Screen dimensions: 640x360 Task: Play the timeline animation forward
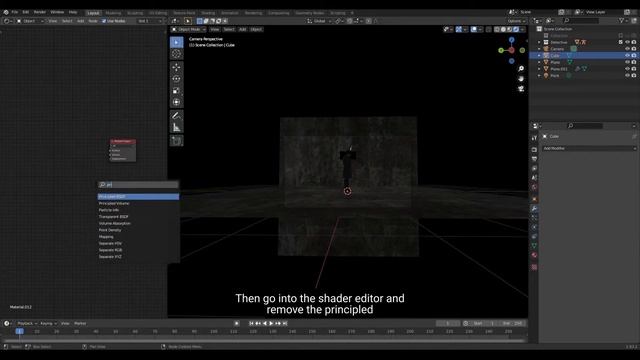(x=271, y=323)
